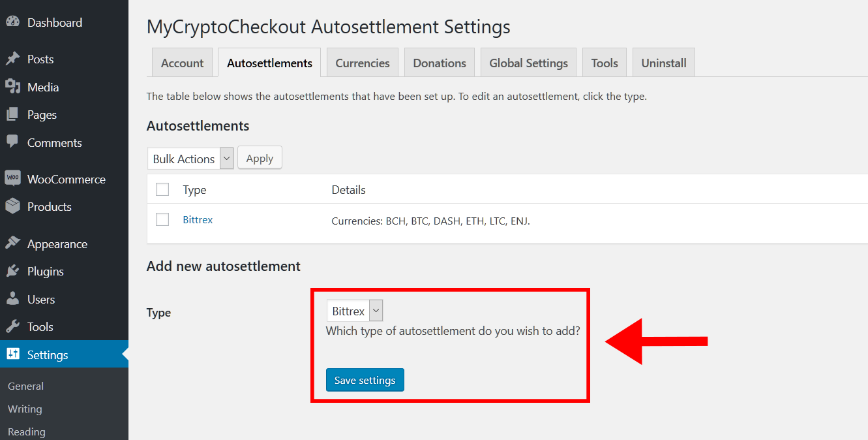Viewport: 868px width, 440px height.
Task: Open the Uninstall tab
Action: (664, 63)
